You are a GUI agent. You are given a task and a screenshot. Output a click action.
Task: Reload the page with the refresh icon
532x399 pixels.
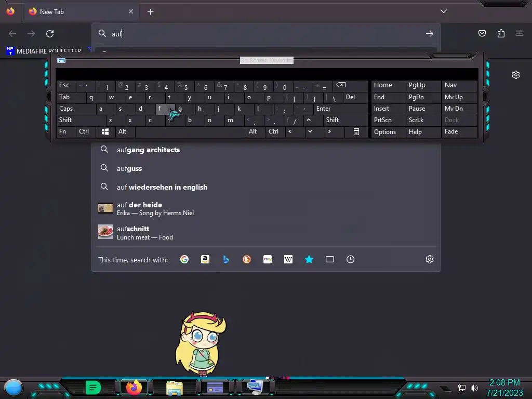50,34
